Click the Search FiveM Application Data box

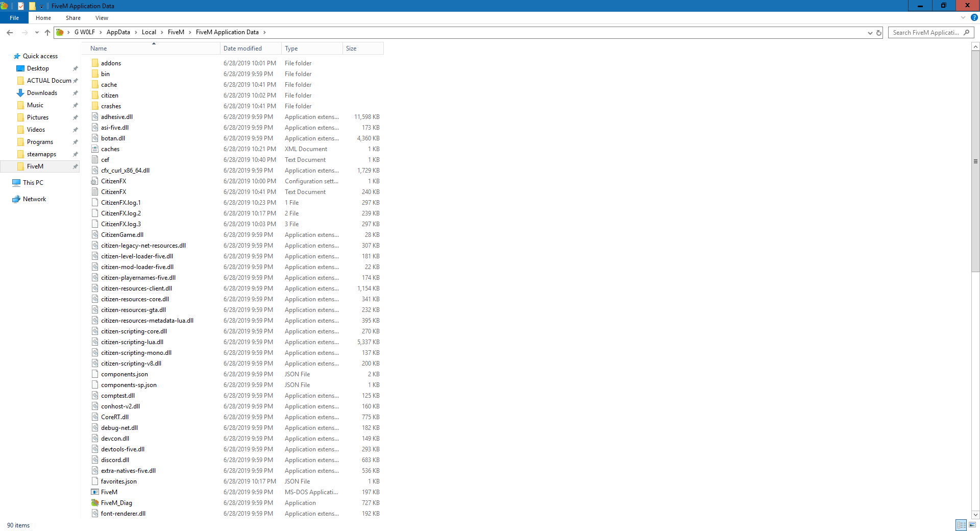[925, 32]
